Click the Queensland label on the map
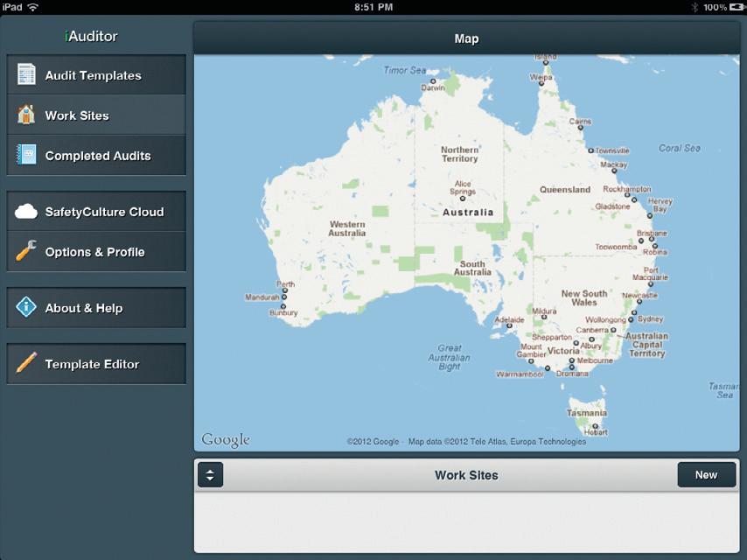This screenshot has height=560, width=747. pyautogui.click(x=565, y=190)
